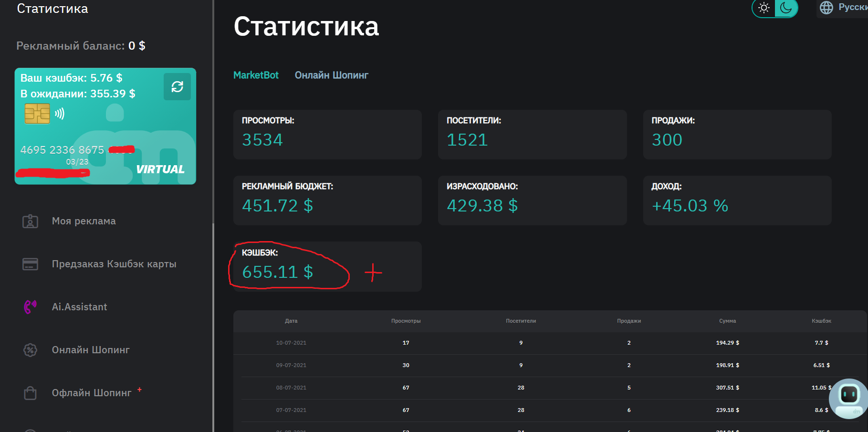Select the Онлайн Шопинг tab
868x432 pixels.
point(332,75)
